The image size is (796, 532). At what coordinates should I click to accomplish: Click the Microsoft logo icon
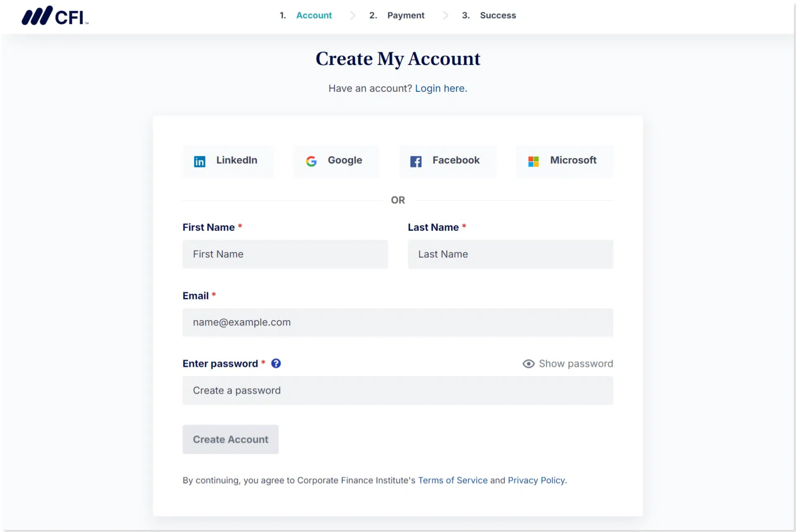533,161
